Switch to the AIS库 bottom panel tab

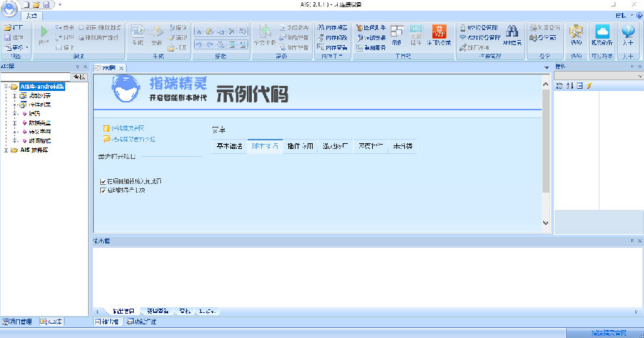click(x=52, y=322)
